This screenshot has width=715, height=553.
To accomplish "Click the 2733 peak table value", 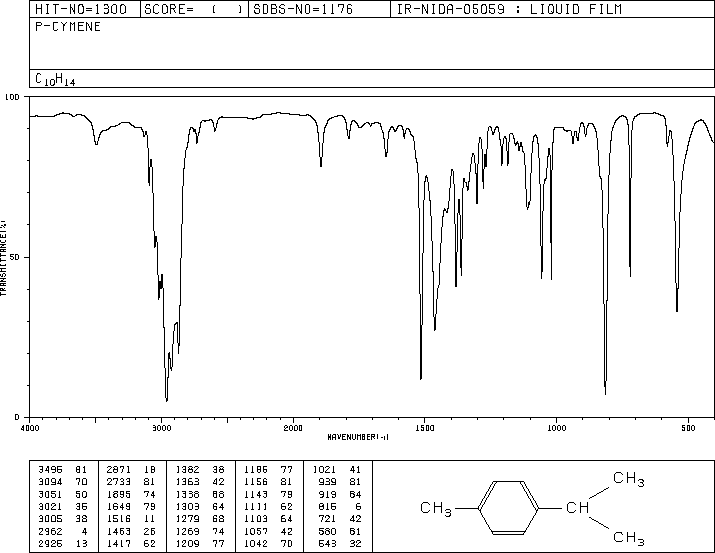I will [x=119, y=481].
